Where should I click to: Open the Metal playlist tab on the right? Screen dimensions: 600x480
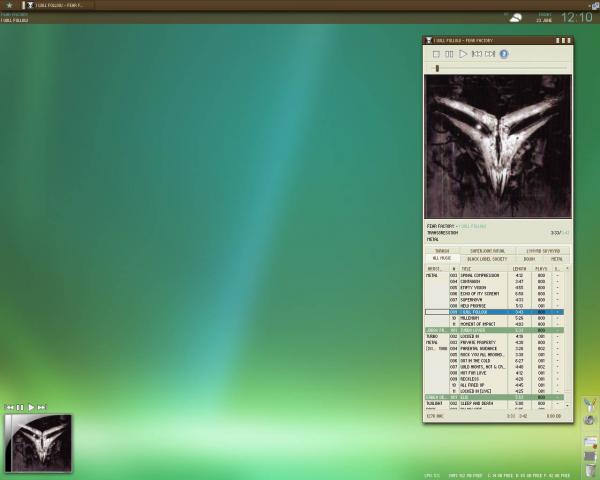[x=557, y=259]
